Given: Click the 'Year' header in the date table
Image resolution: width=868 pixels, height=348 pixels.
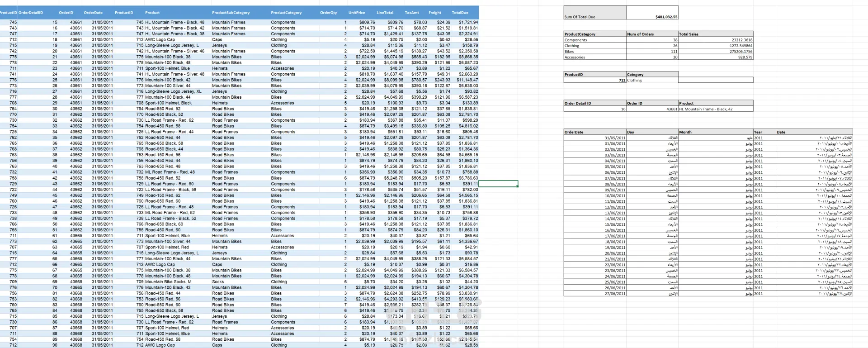Looking at the screenshot, I should (764, 132).
